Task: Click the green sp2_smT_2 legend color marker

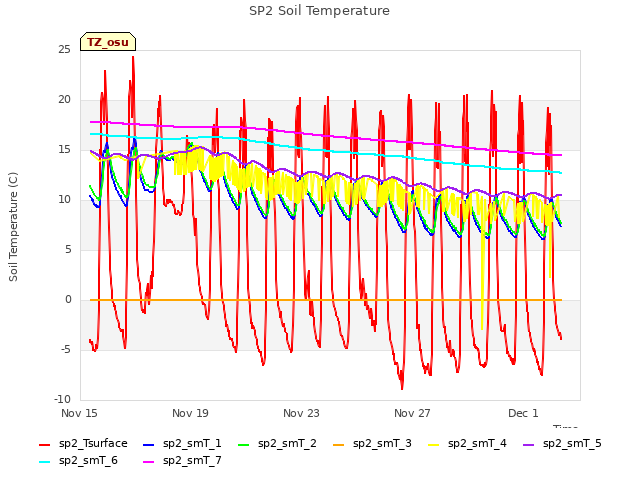Action: pos(244,444)
